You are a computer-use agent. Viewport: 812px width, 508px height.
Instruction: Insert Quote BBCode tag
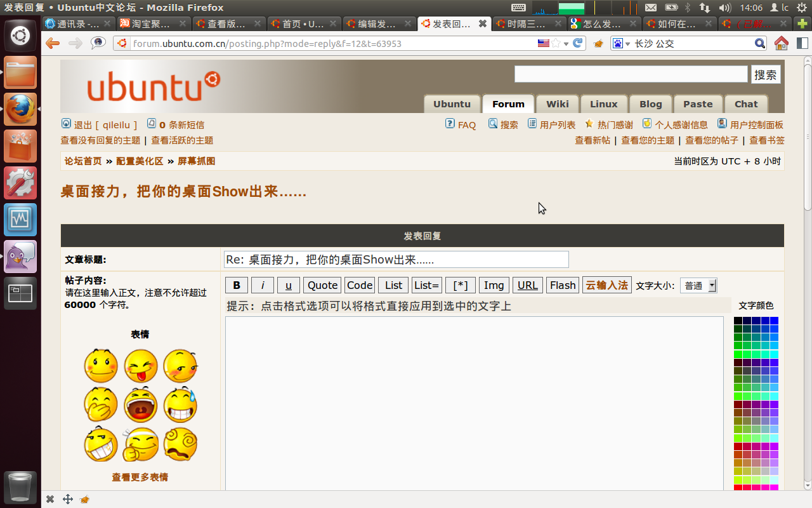click(x=322, y=285)
